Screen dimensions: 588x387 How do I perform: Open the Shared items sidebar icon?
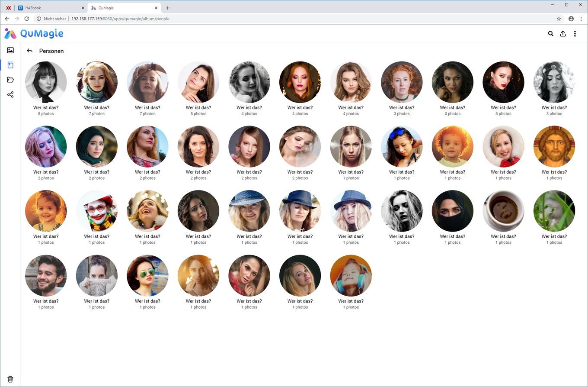pyautogui.click(x=10, y=94)
